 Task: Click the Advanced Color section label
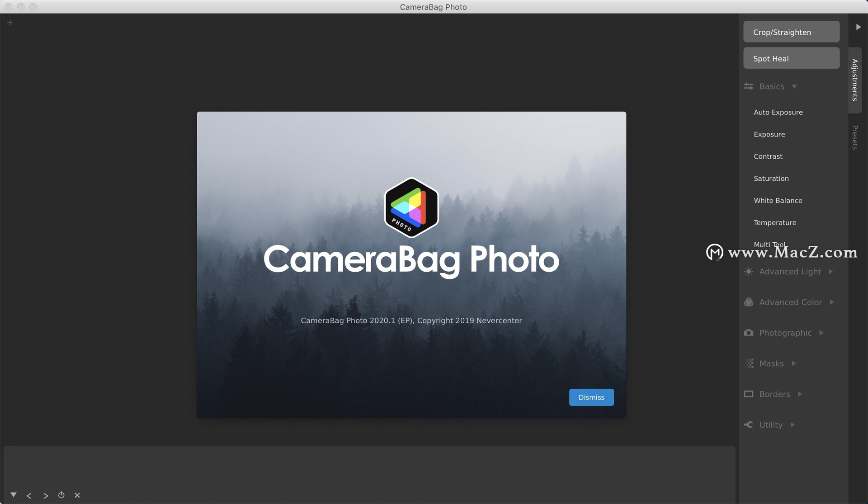pos(791,302)
